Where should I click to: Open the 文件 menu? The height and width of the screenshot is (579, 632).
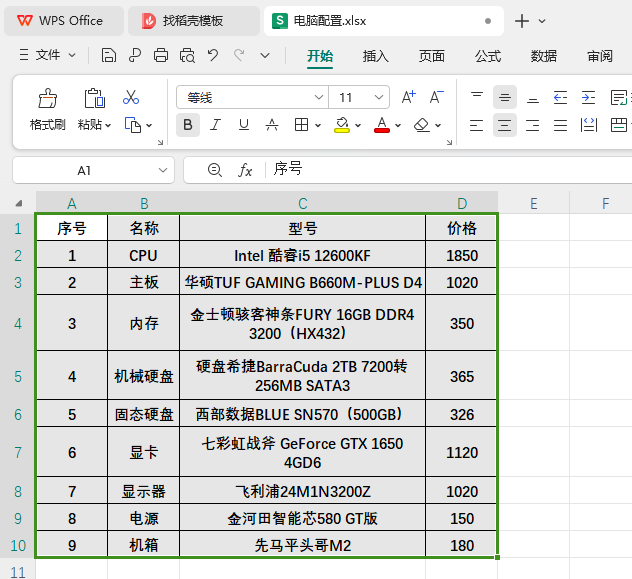click(48, 55)
